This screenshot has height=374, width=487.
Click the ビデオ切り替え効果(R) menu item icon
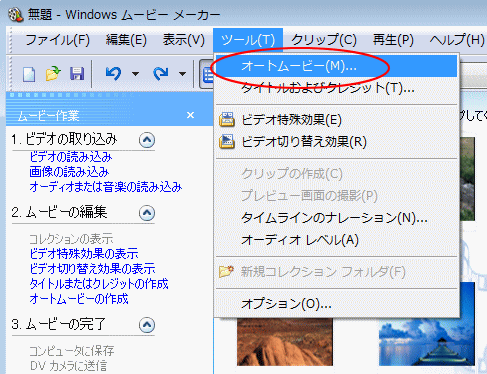[227, 141]
